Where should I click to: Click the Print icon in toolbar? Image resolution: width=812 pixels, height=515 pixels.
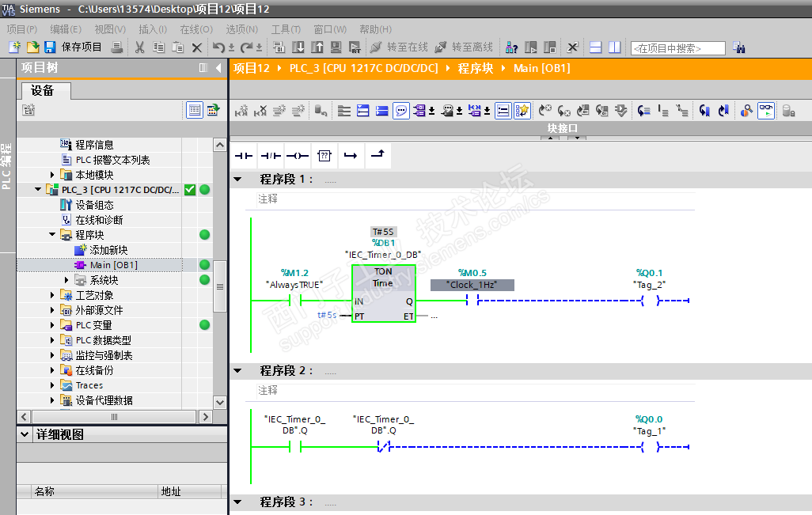pyautogui.click(x=118, y=47)
